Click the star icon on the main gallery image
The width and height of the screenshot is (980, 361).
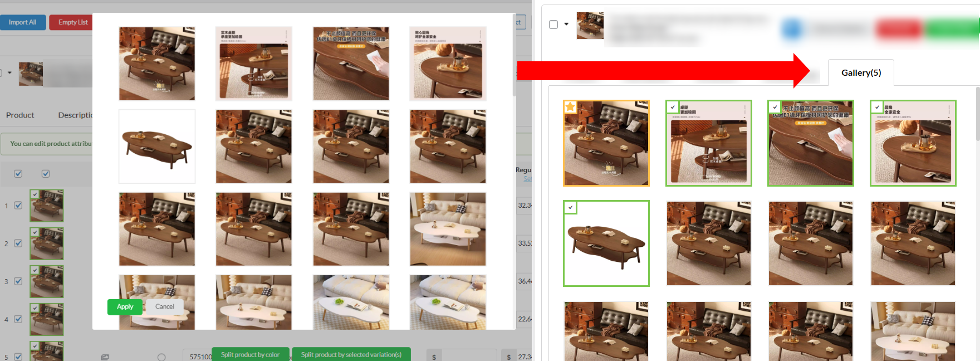pos(570,107)
